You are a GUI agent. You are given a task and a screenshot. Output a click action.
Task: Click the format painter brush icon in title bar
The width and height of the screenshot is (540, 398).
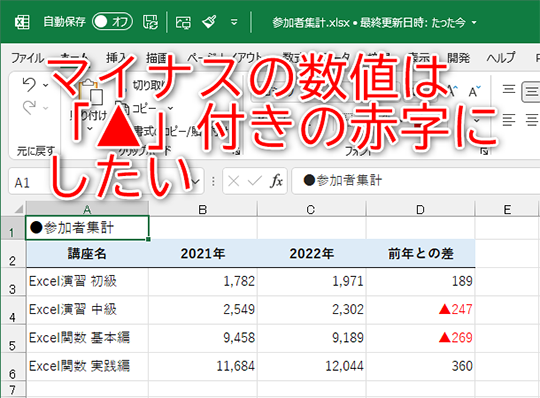(209, 22)
